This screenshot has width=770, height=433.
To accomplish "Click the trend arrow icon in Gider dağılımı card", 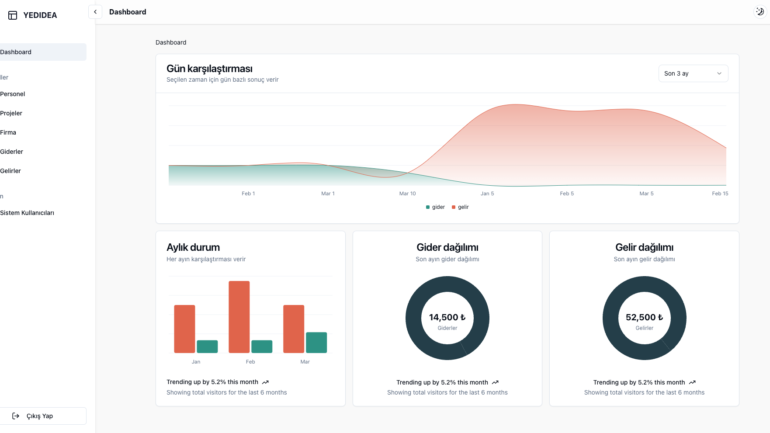I will point(495,382).
